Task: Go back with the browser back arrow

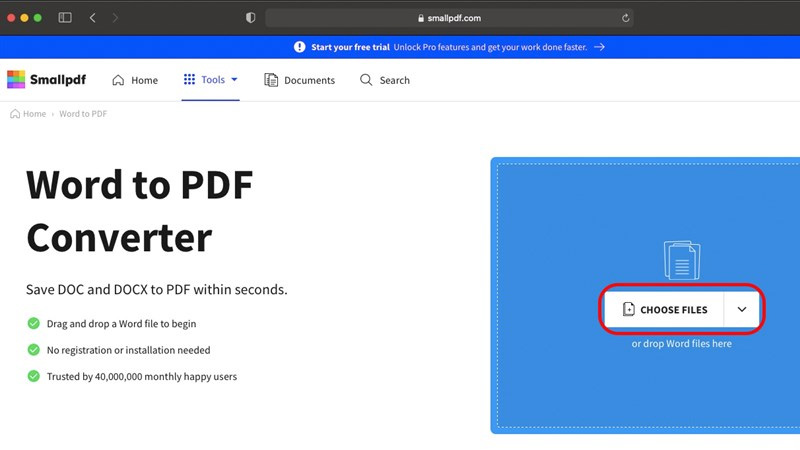Action: 92,18
